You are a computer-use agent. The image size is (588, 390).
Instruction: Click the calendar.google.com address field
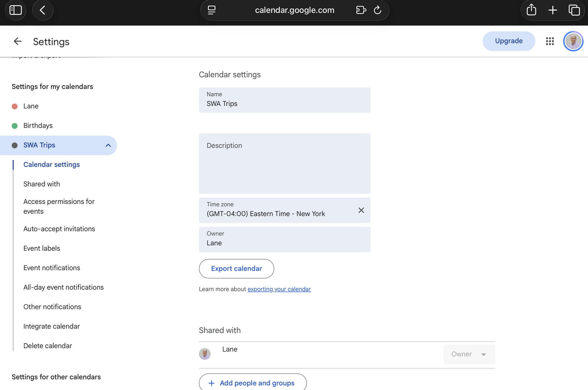tap(295, 10)
